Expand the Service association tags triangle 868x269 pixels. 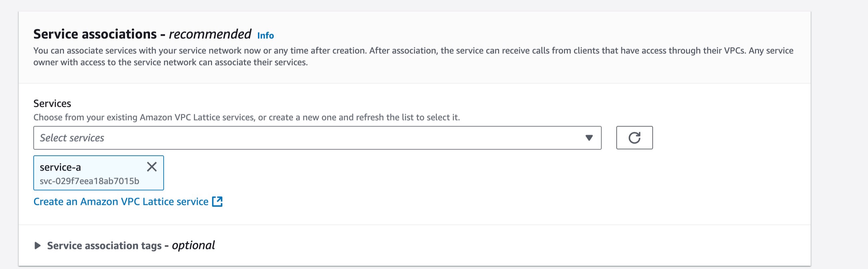tap(37, 245)
